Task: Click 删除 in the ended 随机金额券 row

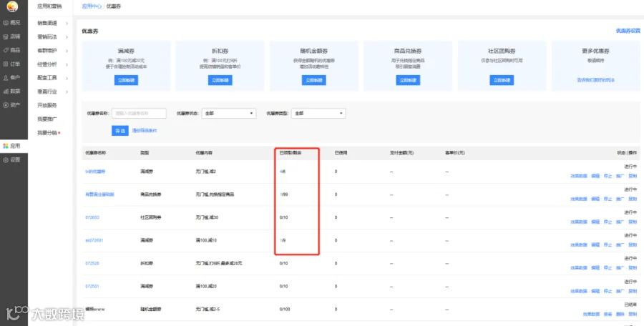Action: (x=620, y=314)
